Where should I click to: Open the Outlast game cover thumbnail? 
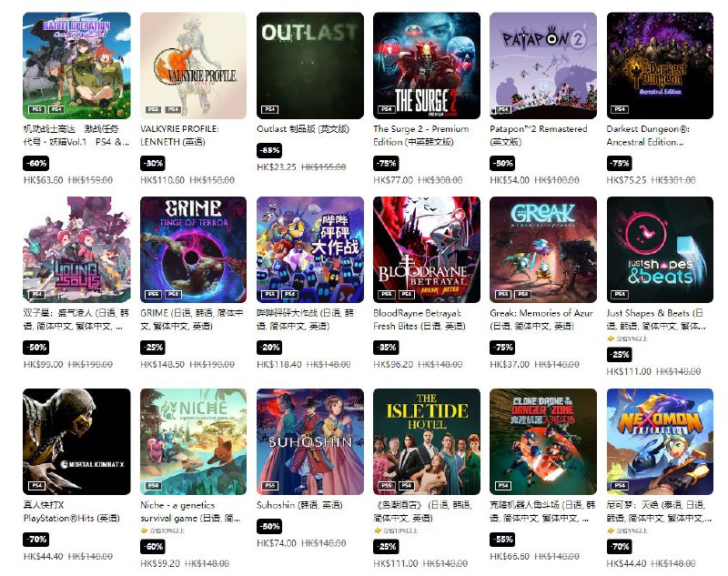pyautogui.click(x=310, y=66)
